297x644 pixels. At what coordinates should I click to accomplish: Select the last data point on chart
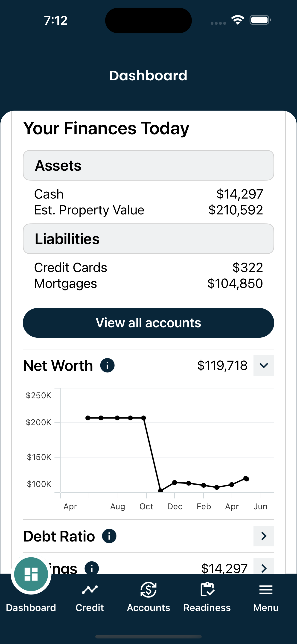coord(246,478)
